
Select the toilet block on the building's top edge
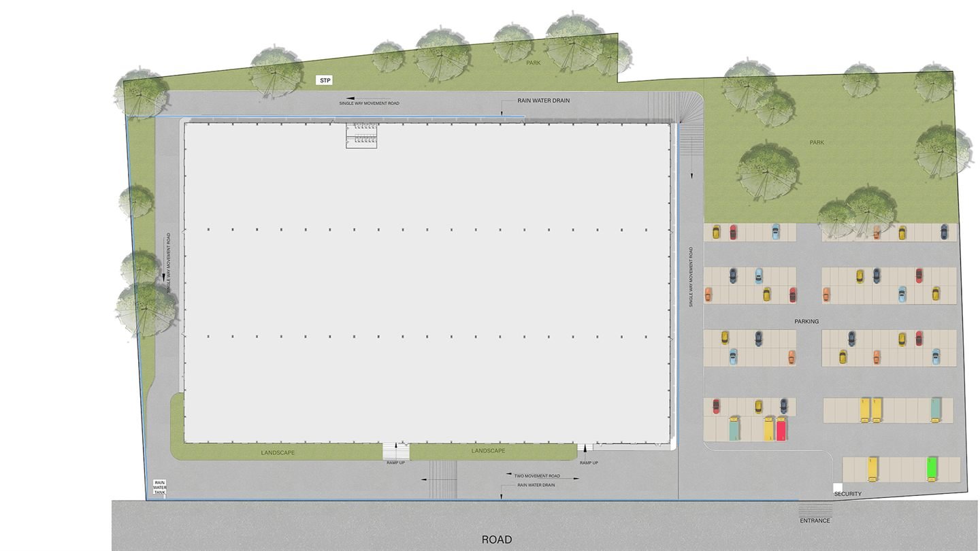pos(361,135)
